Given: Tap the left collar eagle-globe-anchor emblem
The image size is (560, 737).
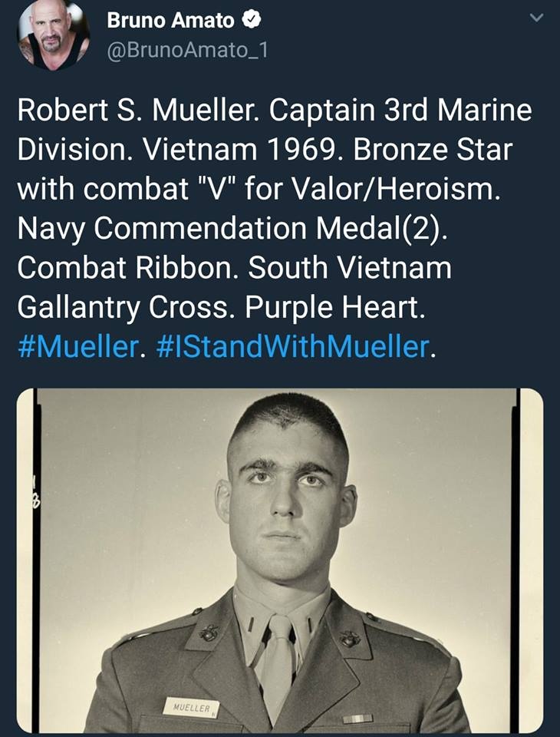Looking at the screenshot, I should (x=209, y=633).
